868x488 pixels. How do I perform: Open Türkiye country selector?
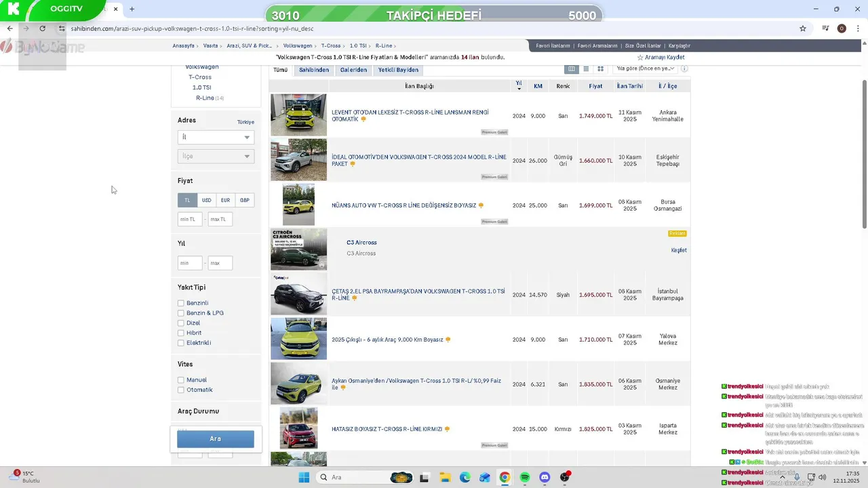245,122
